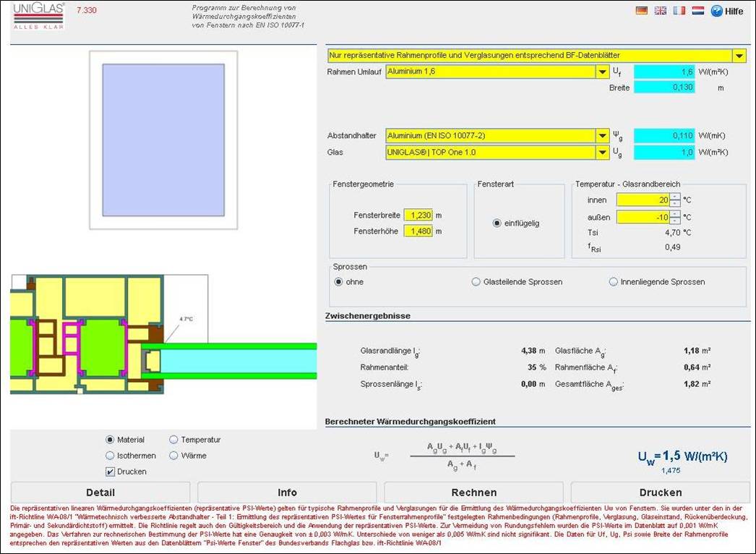Increase the innen temperature stepper
This screenshot has height=554, width=756.
[674, 196]
